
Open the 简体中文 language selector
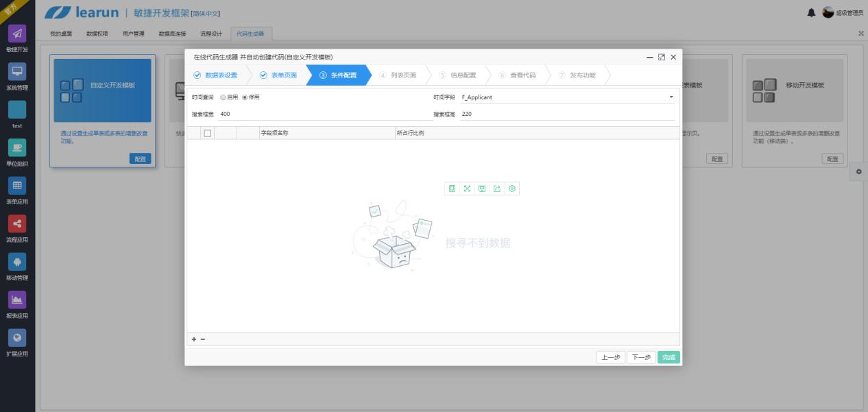tap(205, 14)
